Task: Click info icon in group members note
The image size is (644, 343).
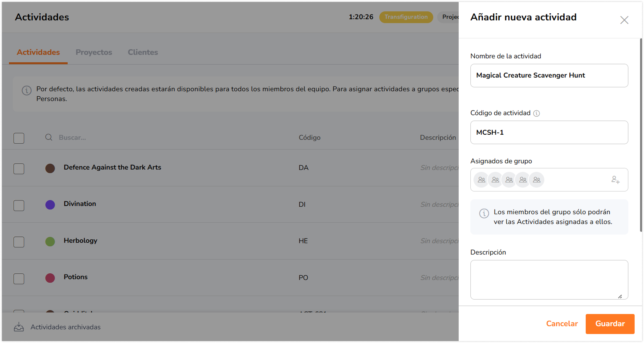Action: pos(484,213)
